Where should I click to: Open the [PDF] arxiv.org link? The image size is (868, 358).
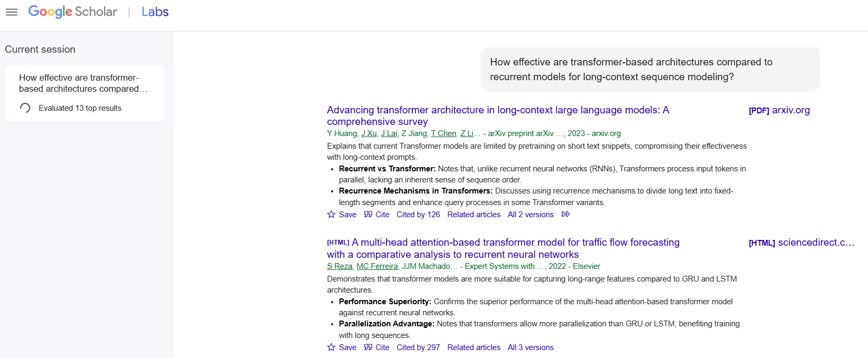(779, 110)
